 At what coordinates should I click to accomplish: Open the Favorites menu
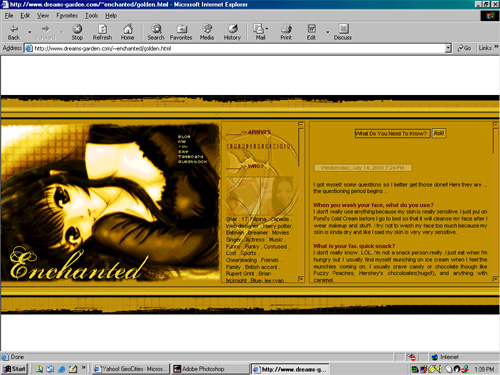(x=67, y=16)
